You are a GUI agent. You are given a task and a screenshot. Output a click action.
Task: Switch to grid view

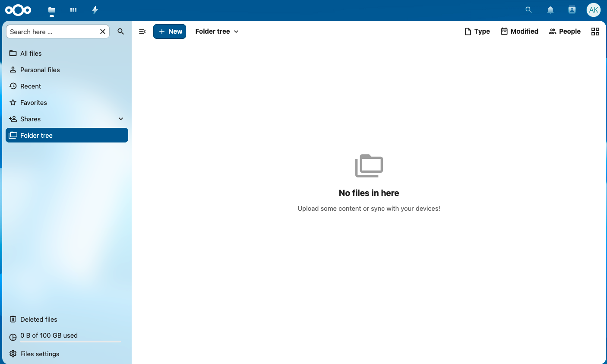pyautogui.click(x=595, y=32)
